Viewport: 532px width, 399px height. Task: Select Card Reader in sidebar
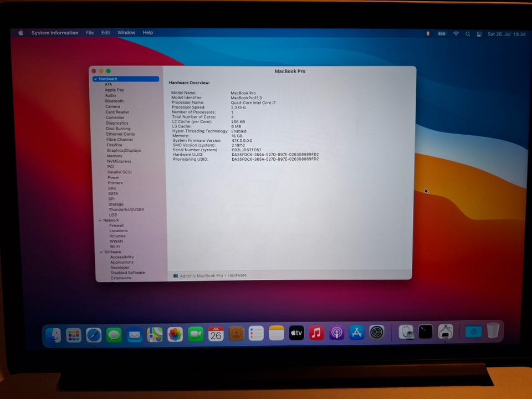click(117, 112)
